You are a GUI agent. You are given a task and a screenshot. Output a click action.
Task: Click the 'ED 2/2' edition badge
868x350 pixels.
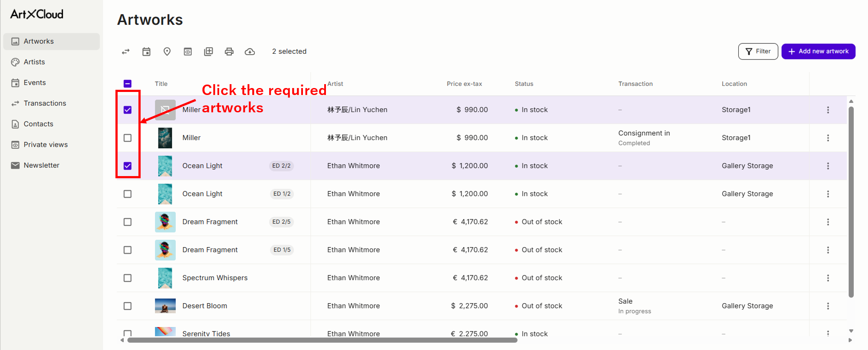click(281, 166)
